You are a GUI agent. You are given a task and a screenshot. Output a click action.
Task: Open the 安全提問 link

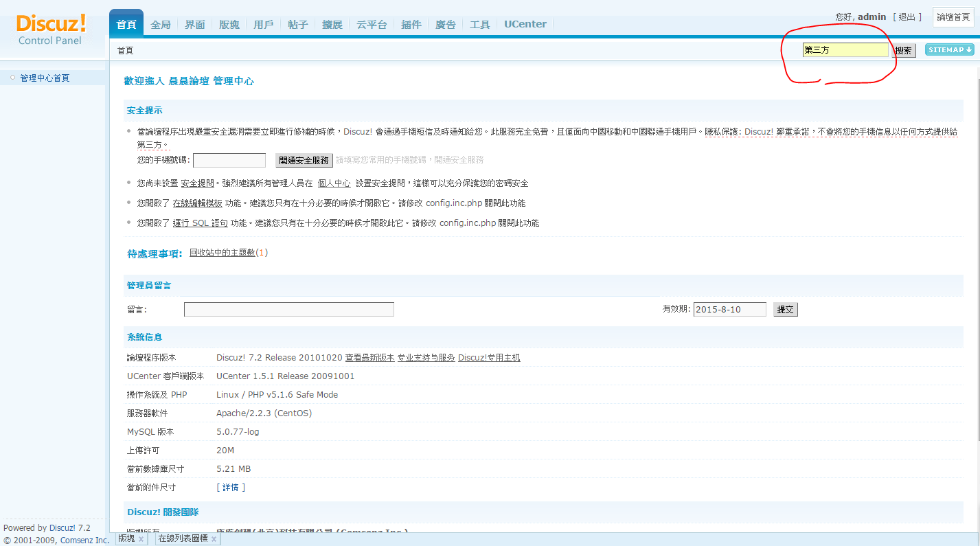tap(198, 183)
